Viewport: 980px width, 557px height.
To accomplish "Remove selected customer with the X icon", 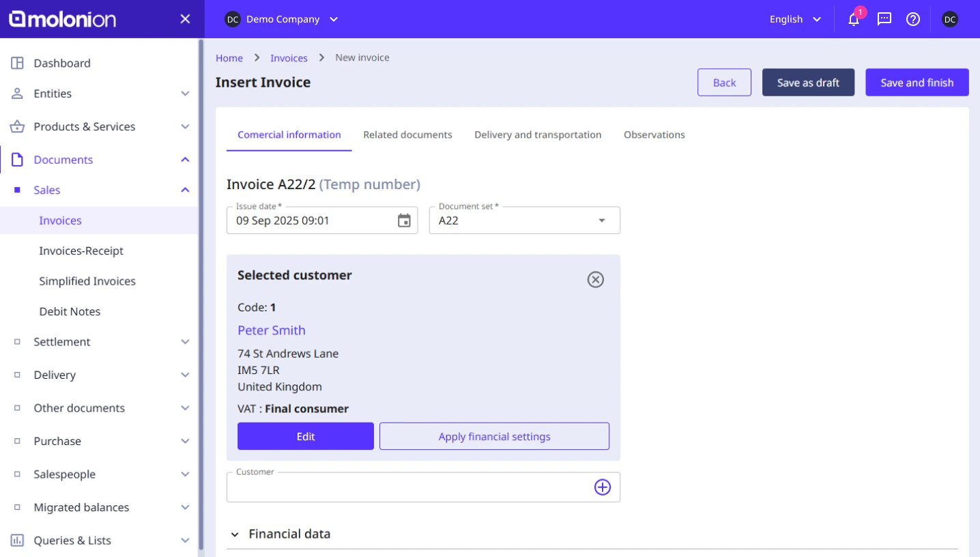I will [595, 280].
